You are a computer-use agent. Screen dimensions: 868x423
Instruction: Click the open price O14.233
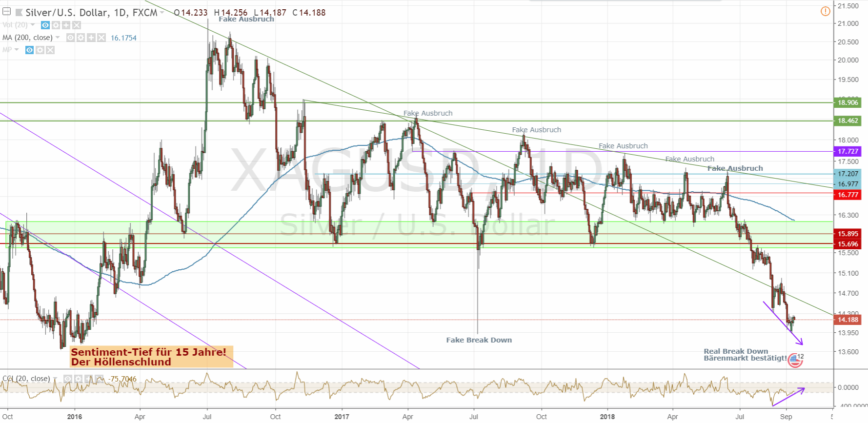point(191,13)
